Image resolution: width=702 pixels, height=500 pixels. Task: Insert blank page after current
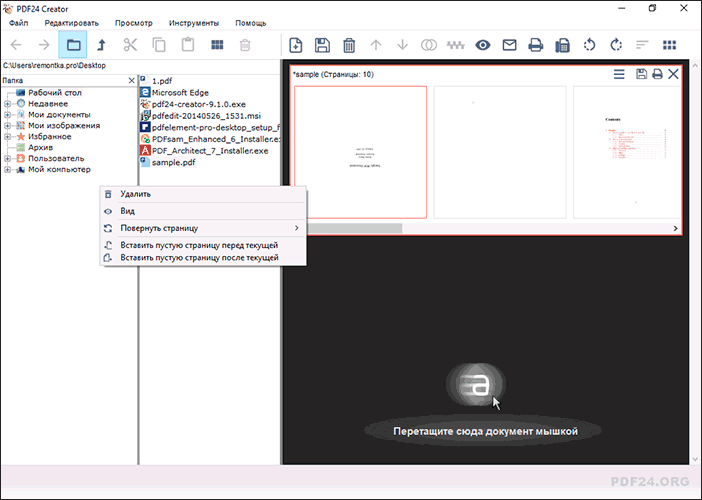coord(203,258)
